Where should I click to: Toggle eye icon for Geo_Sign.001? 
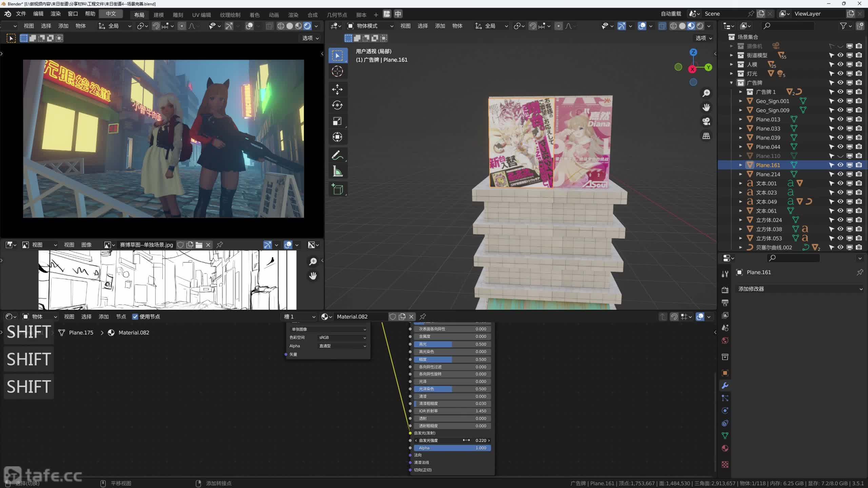840,101
